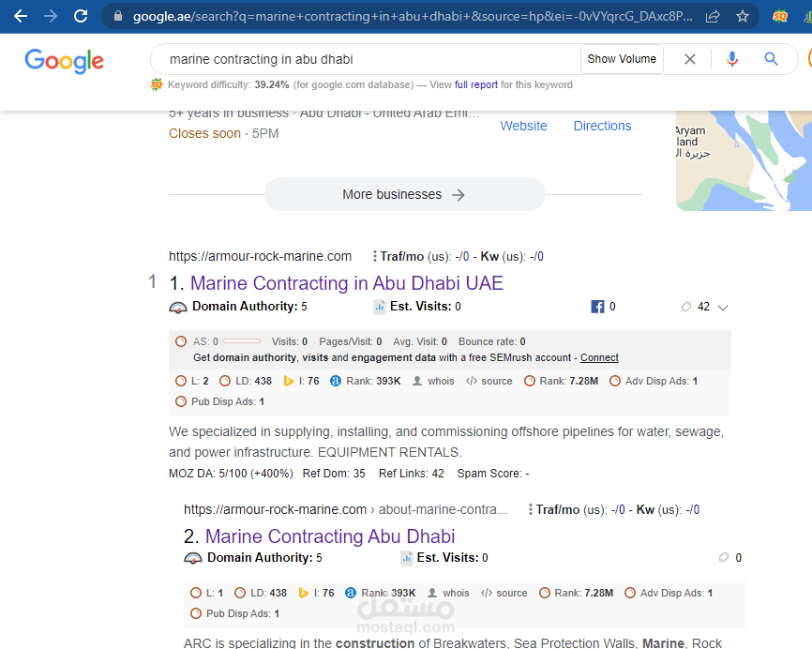Click the browser address bar URL
812x649 pixels.
413,17
